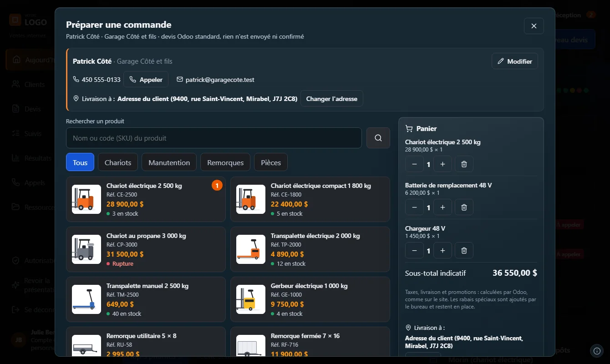
Task: Click the Remorque utilitaire 5 × 8 title
Action: [x=142, y=336]
